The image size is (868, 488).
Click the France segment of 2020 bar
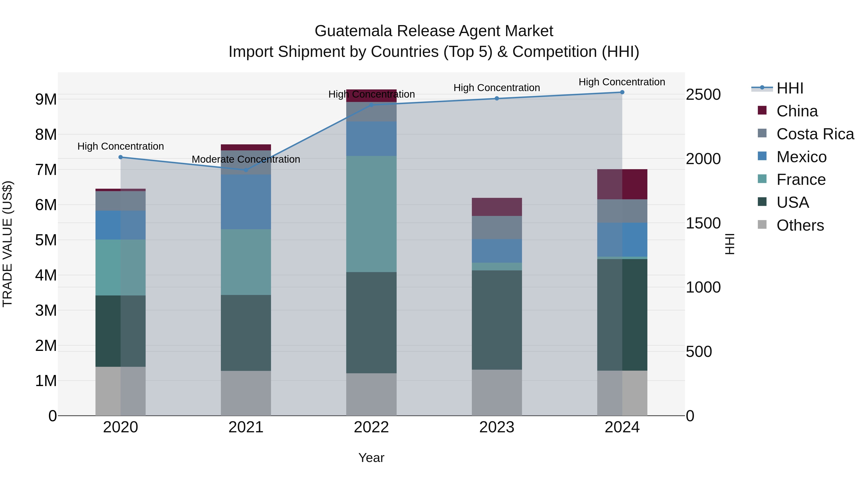[121, 268]
